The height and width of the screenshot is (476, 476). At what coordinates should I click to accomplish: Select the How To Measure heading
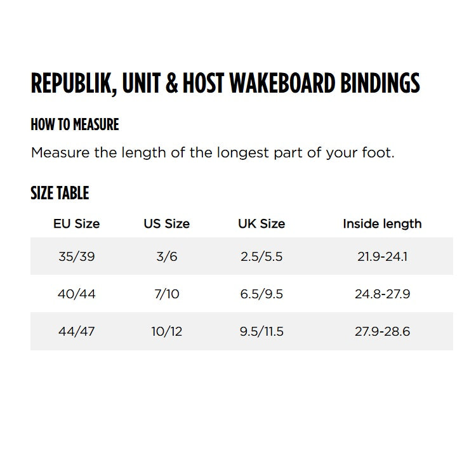pyautogui.click(x=75, y=124)
